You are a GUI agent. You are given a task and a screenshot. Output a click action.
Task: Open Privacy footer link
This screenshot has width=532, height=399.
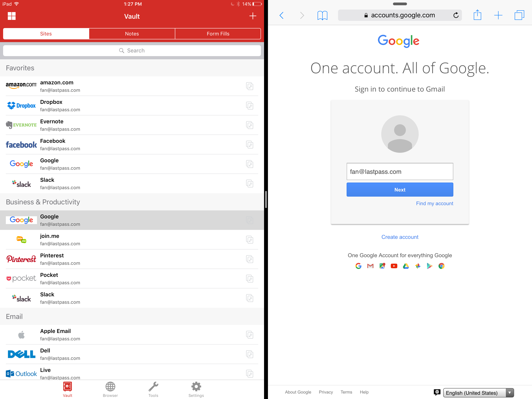click(x=326, y=392)
